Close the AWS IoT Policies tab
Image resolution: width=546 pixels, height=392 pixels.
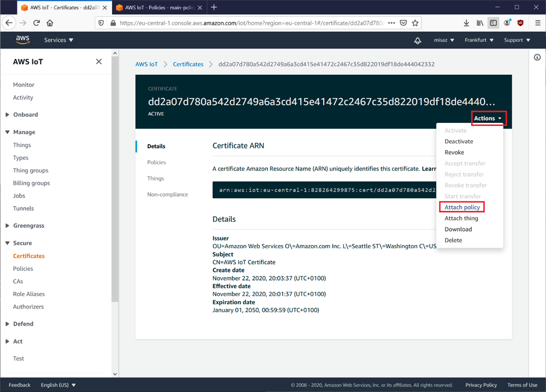(200, 7)
